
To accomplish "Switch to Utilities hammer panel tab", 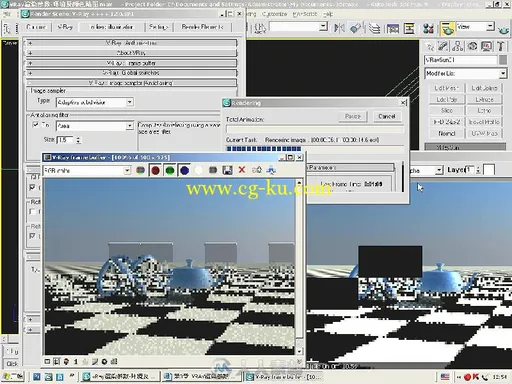I will [501, 46].
